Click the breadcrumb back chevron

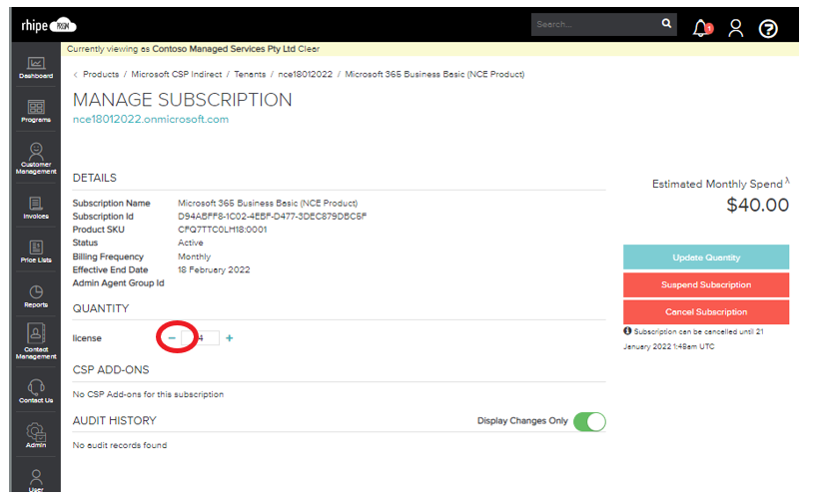[75, 75]
